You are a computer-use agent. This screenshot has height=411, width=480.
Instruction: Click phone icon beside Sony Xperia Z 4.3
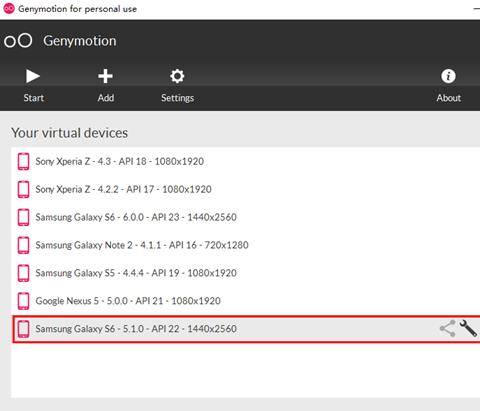coord(23,161)
